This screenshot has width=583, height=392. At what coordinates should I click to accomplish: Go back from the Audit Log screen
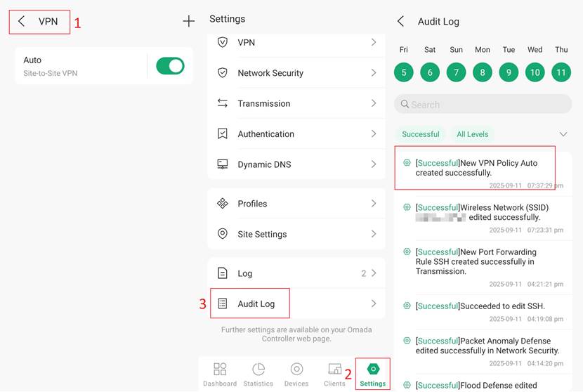[401, 22]
